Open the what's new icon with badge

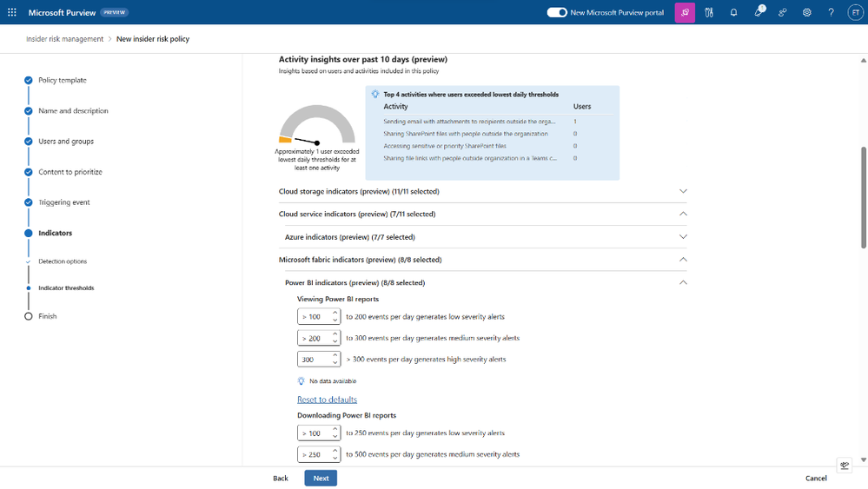(x=759, y=11)
